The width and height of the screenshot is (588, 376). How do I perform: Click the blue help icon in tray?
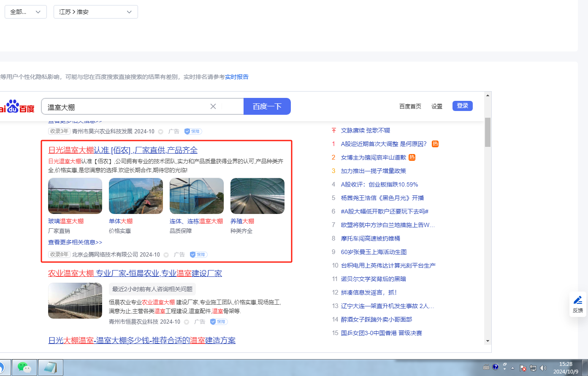496,367
